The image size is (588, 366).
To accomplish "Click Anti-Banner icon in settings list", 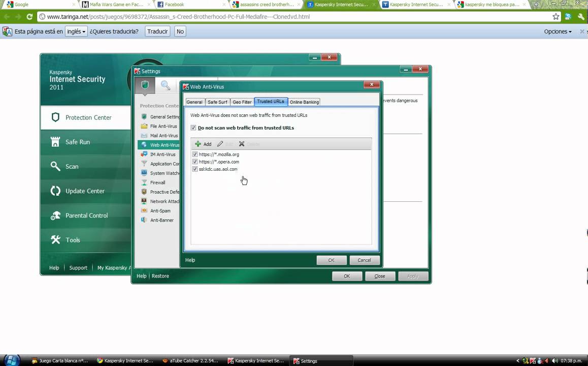I will 144,220.
